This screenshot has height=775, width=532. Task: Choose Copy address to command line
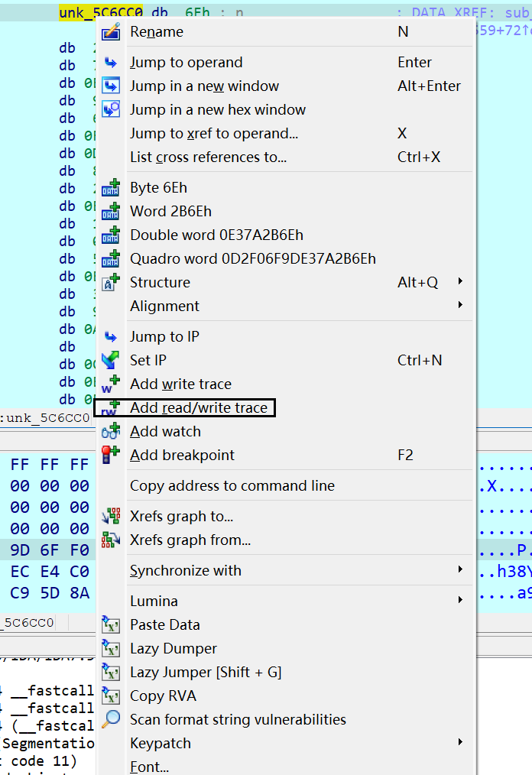pyautogui.click(x=232, y=485)
